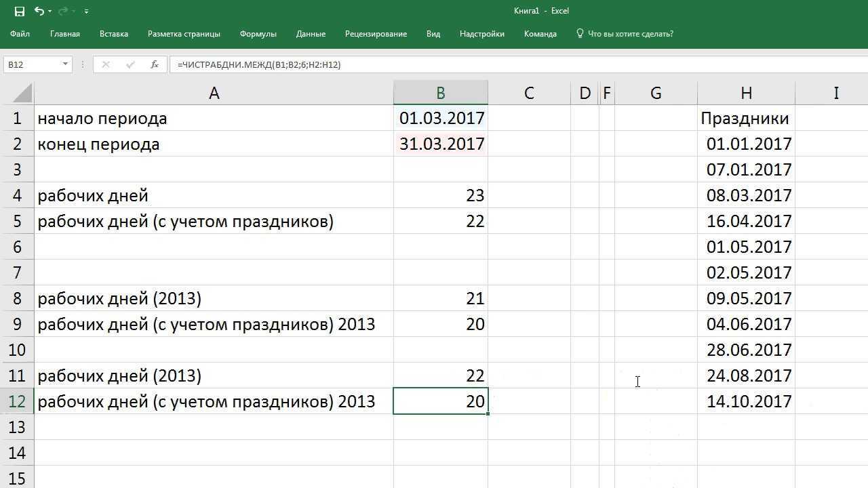Select holiday date 28.06.2017
Viewport: 868px width, 488px height.
746,350
